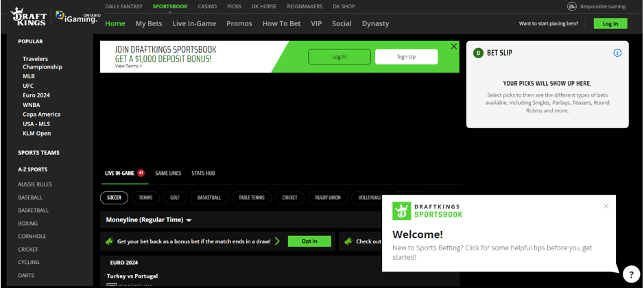This screenshot has height=288, width=644.
Task: Open the Turkey vs Portugal match
Action: 132,276
